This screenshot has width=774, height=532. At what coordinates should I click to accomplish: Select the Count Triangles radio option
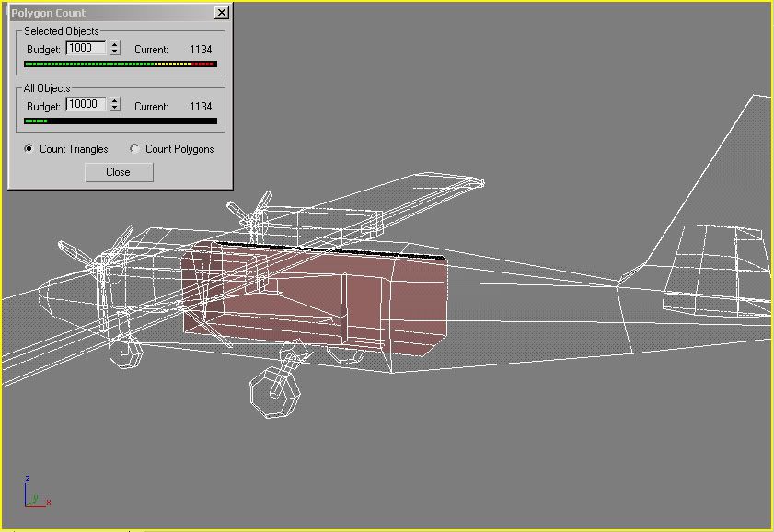(x=29, y=149)
